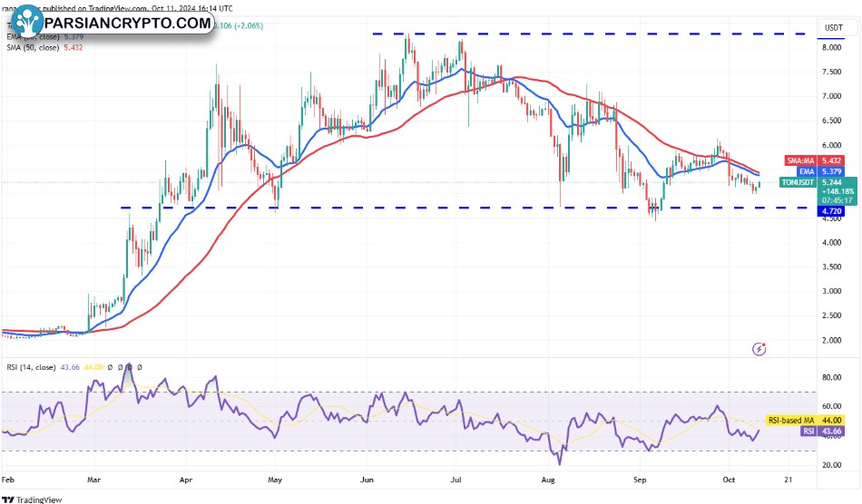This screenshot has width=862, height=504.
Task: Click the purple lightning flash icon
Action: pos(759,349)
